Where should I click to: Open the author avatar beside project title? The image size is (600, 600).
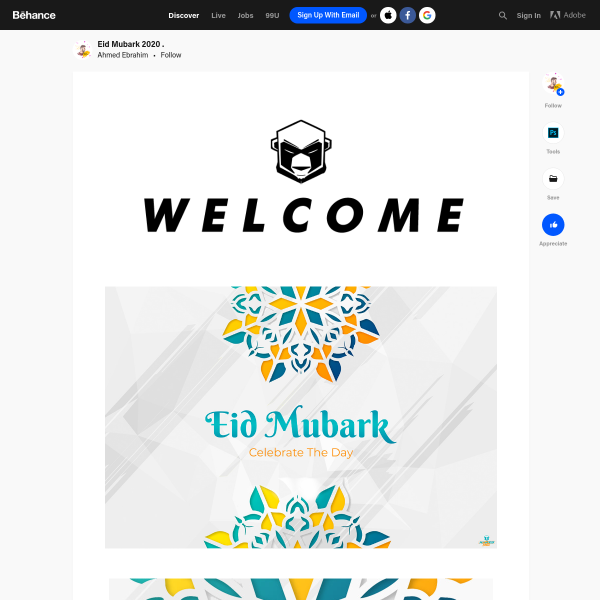tap(83, 50)
